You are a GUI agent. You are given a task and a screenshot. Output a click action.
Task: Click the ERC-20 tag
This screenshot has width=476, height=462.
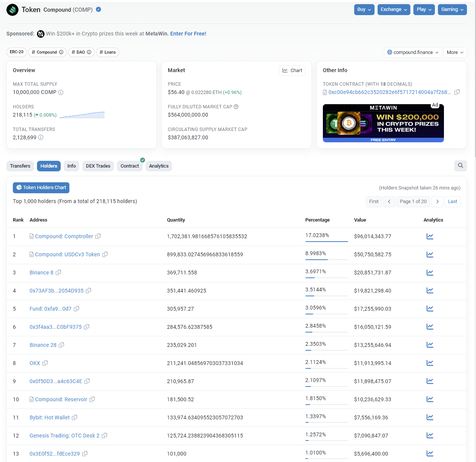[x=17, y=52]
